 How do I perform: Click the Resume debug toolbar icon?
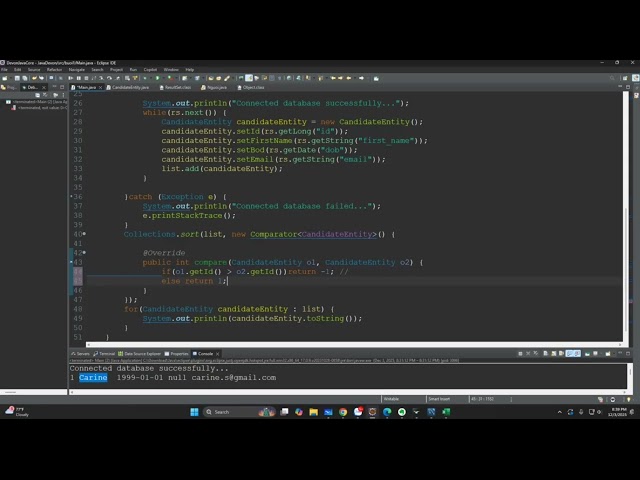coord(71,78)
